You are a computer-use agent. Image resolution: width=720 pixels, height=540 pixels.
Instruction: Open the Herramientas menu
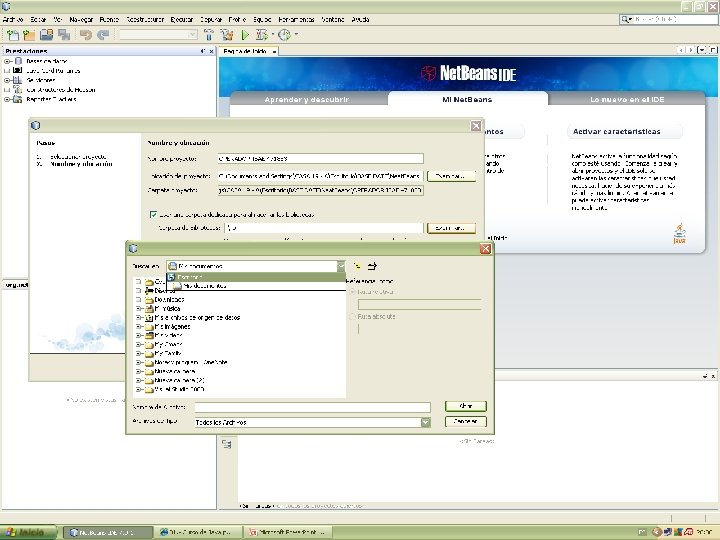tap(296, 19)
